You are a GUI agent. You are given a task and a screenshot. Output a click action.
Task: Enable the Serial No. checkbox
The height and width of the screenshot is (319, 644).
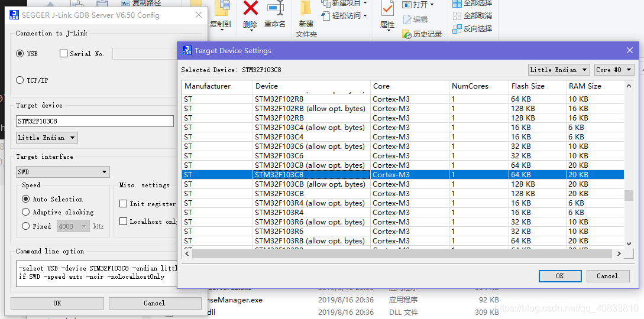click(64, 54)
